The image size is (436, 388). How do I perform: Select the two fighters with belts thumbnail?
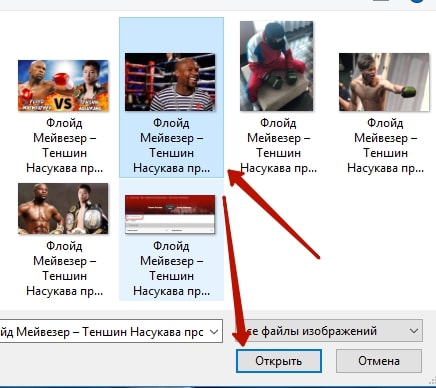click(63, 209)
